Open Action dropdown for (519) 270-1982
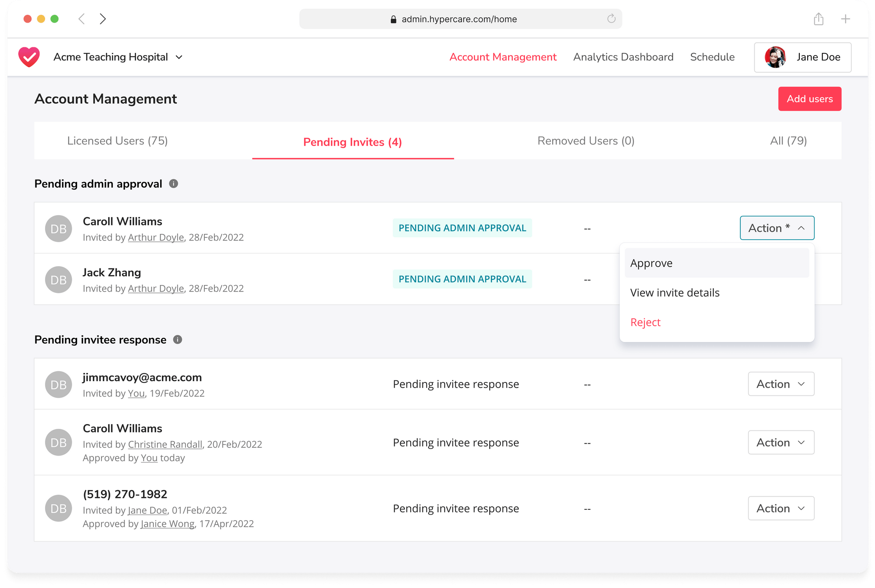Viewport: 875px width, 588px height. 780,508
